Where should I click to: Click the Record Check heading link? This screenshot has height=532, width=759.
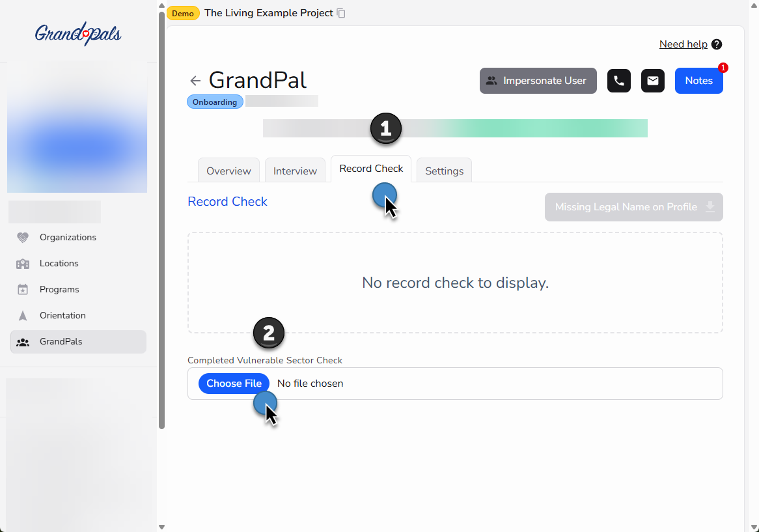pos(228,201)
